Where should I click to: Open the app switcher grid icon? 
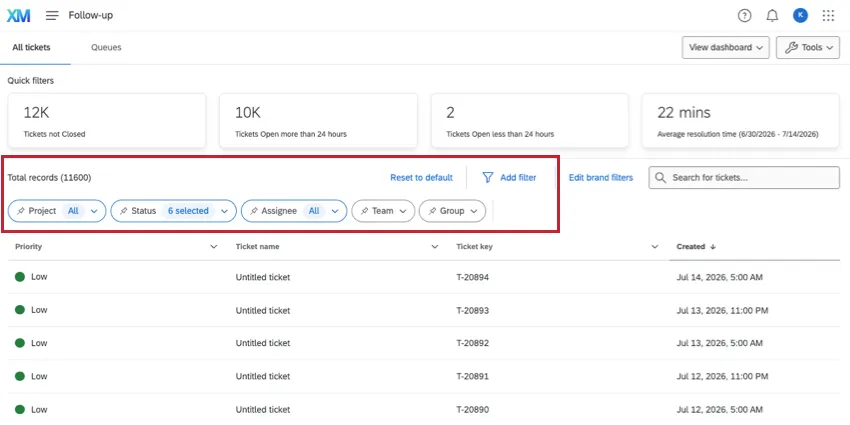click(x=828, y=16)
